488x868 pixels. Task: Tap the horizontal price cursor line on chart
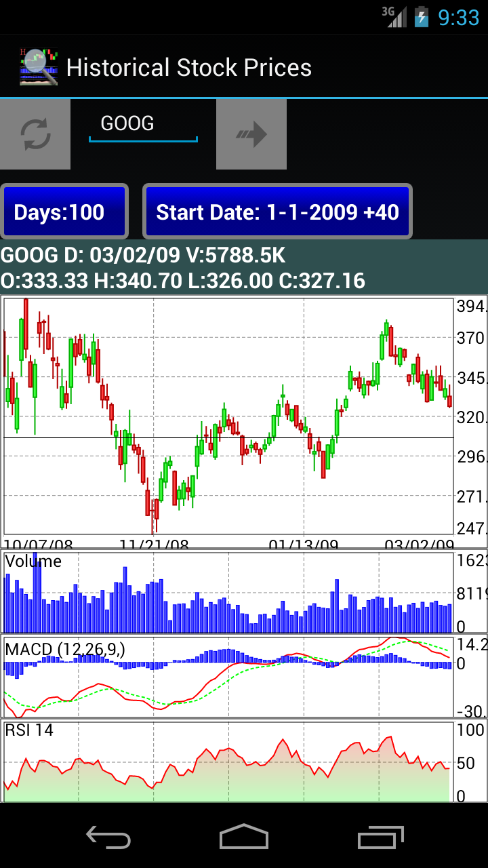pos(228,437)
